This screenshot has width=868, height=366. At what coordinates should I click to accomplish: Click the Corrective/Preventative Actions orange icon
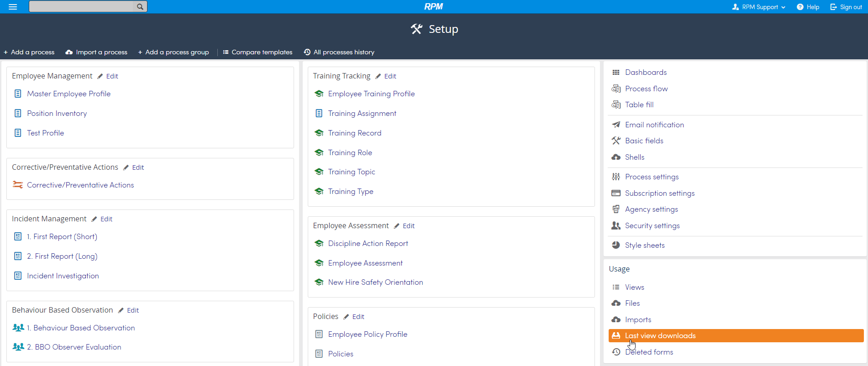(18, 185)
